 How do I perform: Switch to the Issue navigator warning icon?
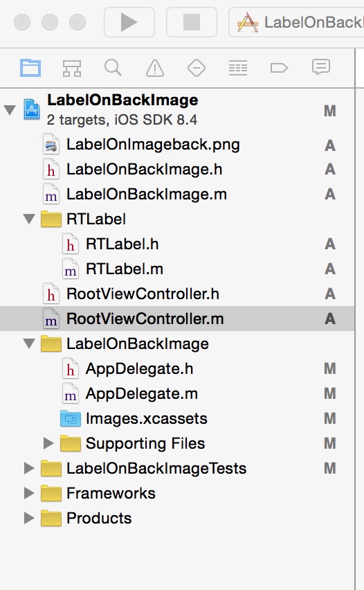[155, 69]
